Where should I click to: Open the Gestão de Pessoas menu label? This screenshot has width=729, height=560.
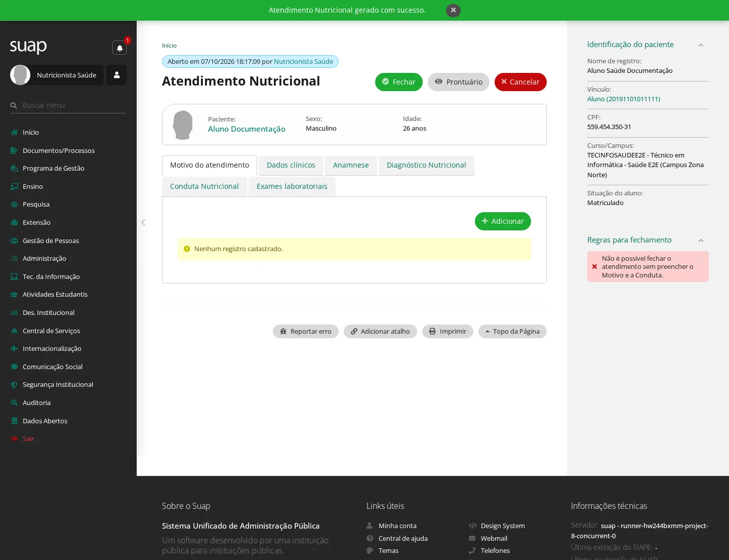tap(51, 241)
